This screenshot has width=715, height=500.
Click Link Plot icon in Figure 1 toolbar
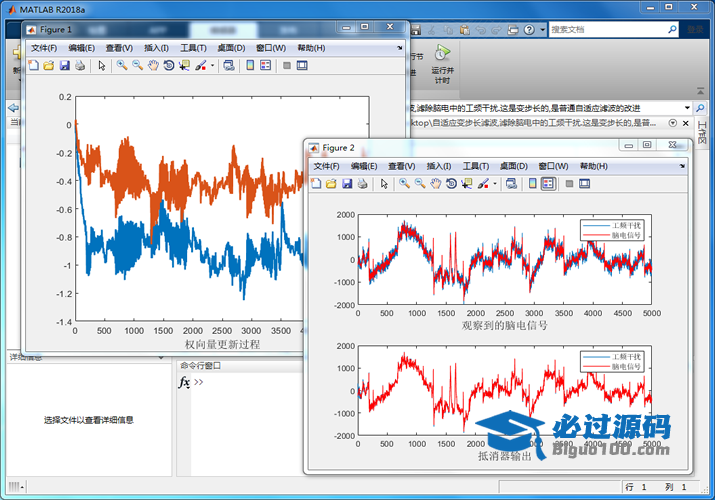(x=229, y=66)
